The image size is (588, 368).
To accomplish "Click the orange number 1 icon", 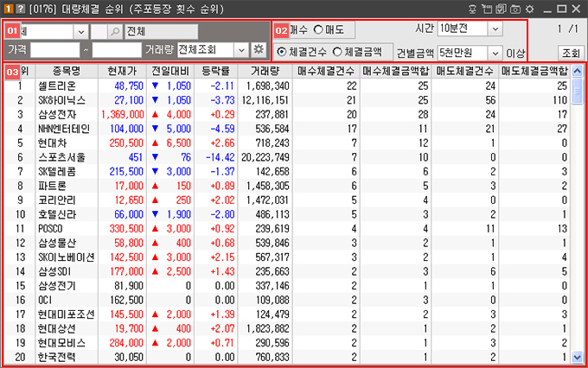I will 9,9.
